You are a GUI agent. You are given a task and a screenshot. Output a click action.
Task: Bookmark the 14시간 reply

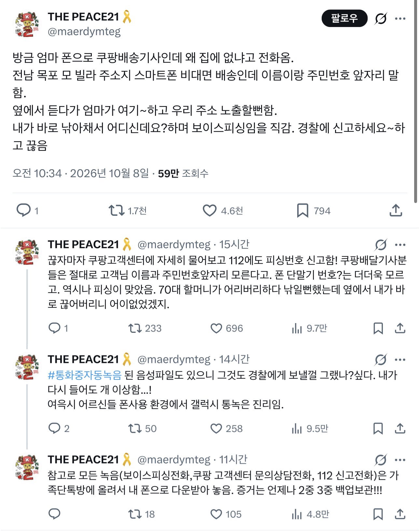tap(378, 429)
